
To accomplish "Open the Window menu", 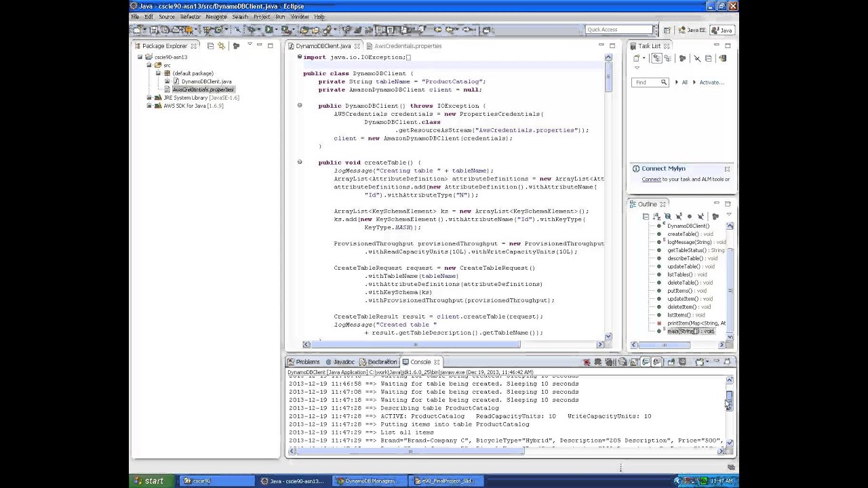I will (x=300, y=16).
